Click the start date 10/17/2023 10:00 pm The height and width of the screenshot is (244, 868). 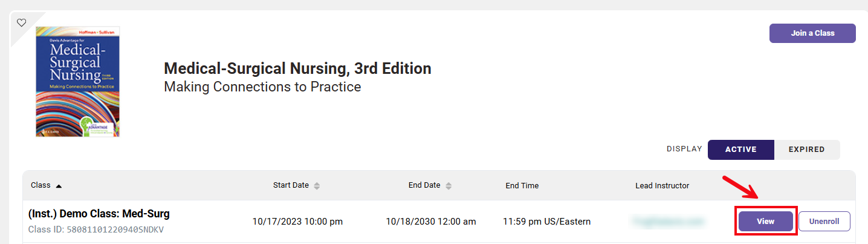[x=297, y=222]
